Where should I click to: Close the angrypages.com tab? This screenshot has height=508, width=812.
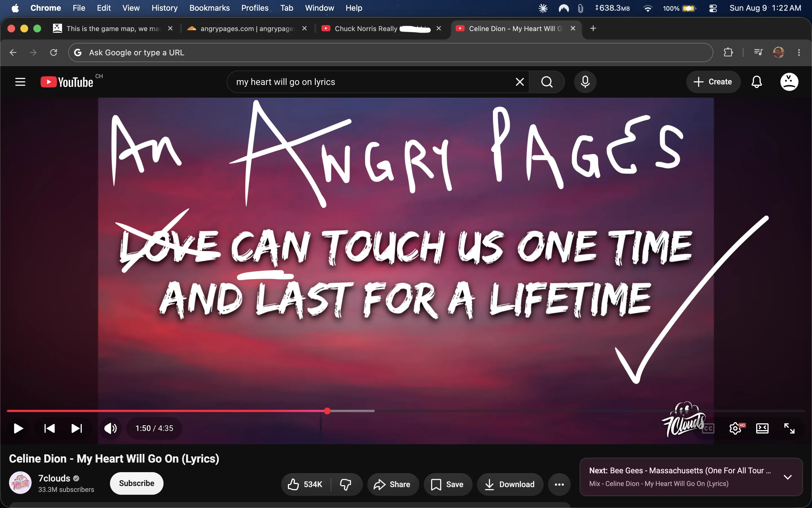pos(304,28)
